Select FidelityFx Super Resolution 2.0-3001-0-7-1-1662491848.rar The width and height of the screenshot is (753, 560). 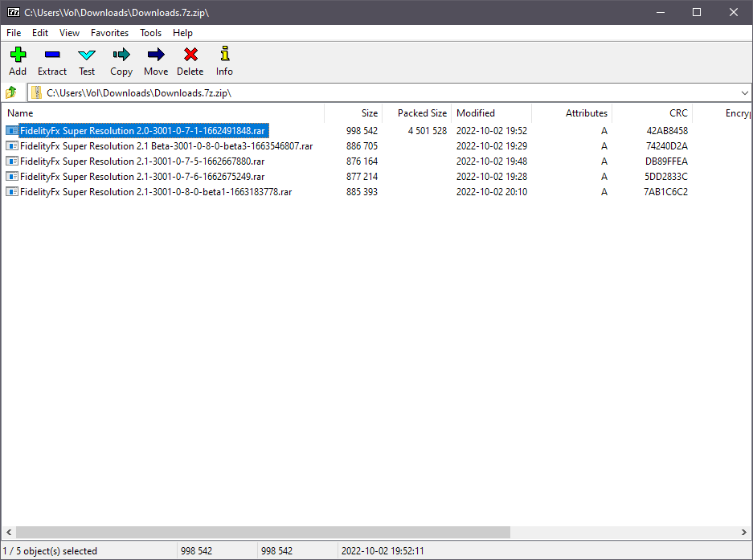tap(142, 131)
